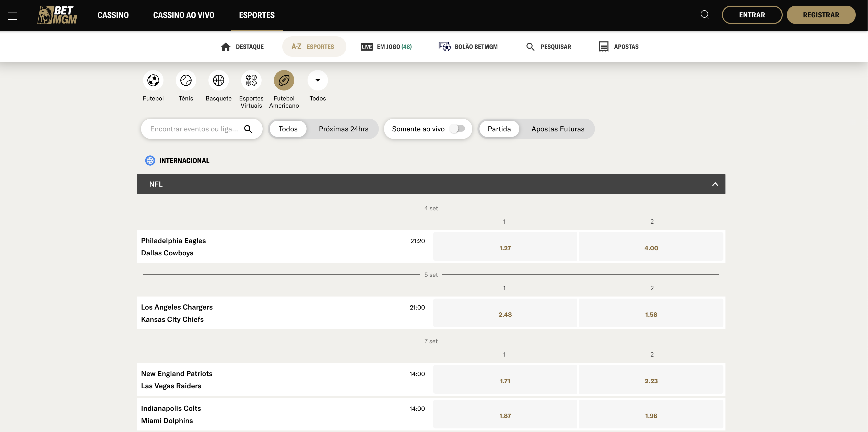The width and height of the screenshot is (868, 432).
Task: Click the A-Z Esportes icon
Action: [x=297, y=47]
